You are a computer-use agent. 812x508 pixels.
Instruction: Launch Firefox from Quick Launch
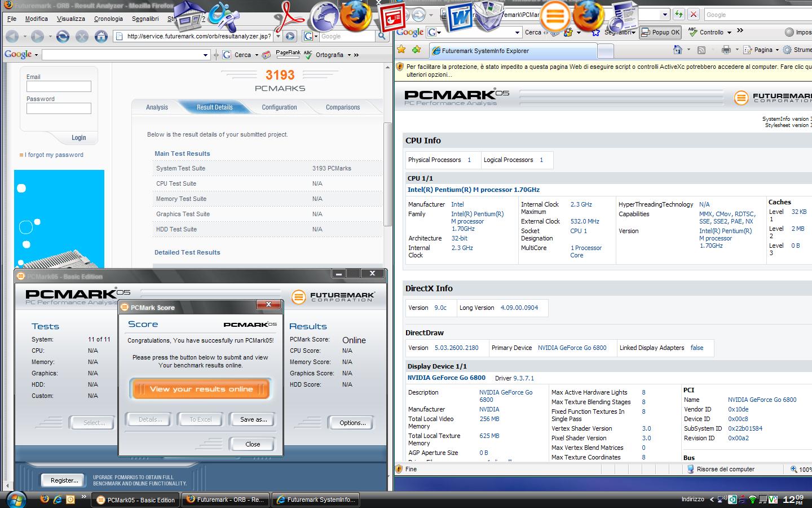[x=45, y=499]
